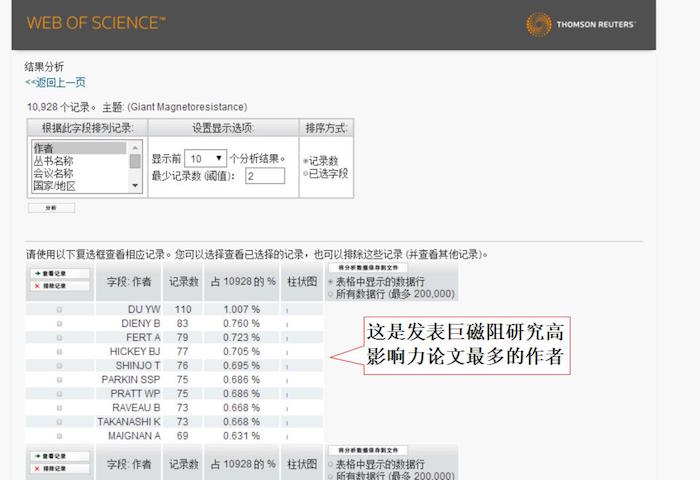Click author name TAKANASHI K
The width and height of the screenshot is (700, 480).
(129, 422)
